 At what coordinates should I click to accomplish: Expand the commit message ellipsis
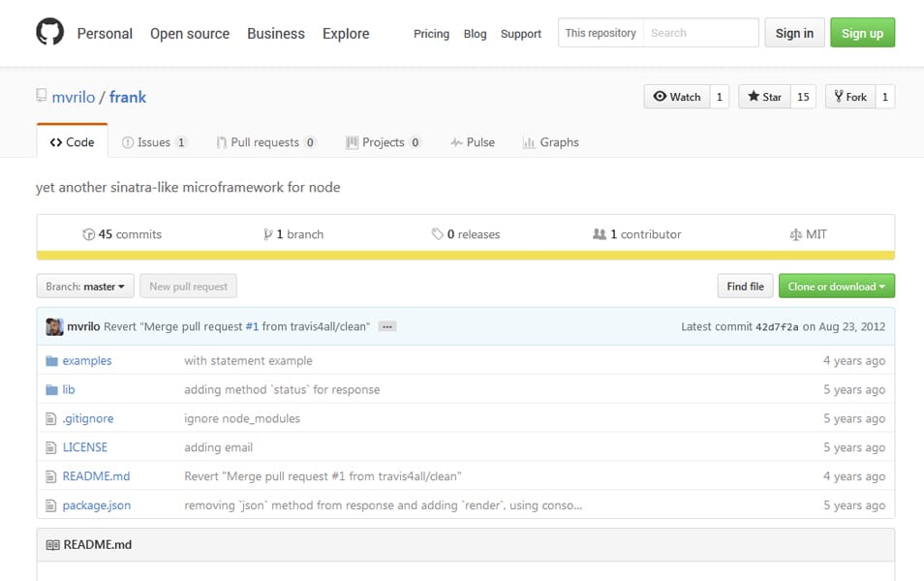pos(387,326)
